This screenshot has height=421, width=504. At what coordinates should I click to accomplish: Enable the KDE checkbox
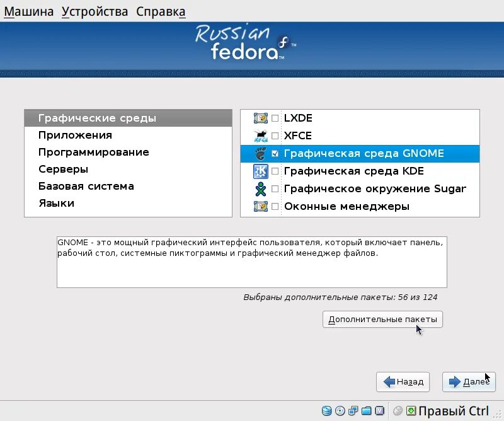coord(275,171)
